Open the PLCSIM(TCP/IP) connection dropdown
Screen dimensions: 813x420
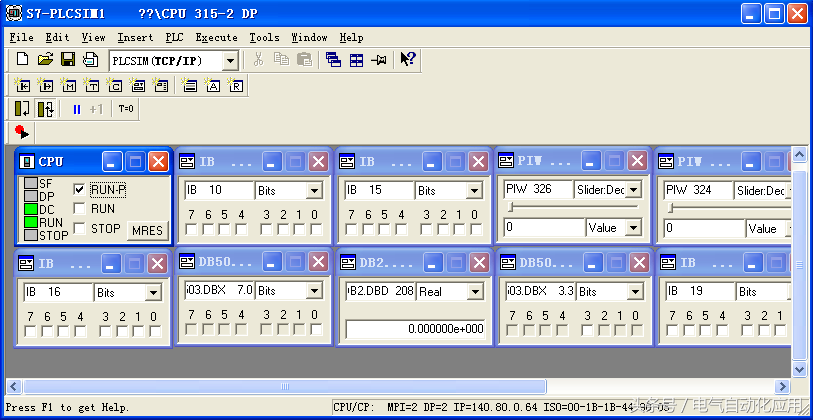pos(230,61)
